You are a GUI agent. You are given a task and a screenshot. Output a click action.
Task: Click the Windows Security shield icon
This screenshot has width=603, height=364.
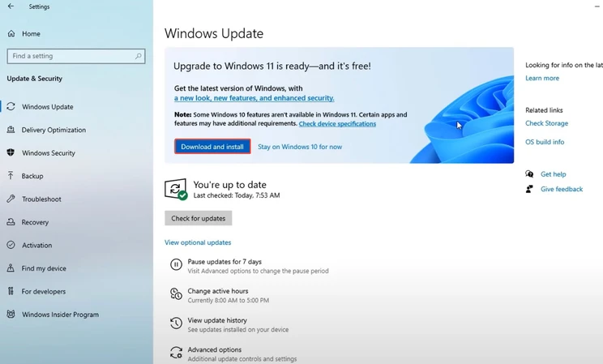click(11, 152)
